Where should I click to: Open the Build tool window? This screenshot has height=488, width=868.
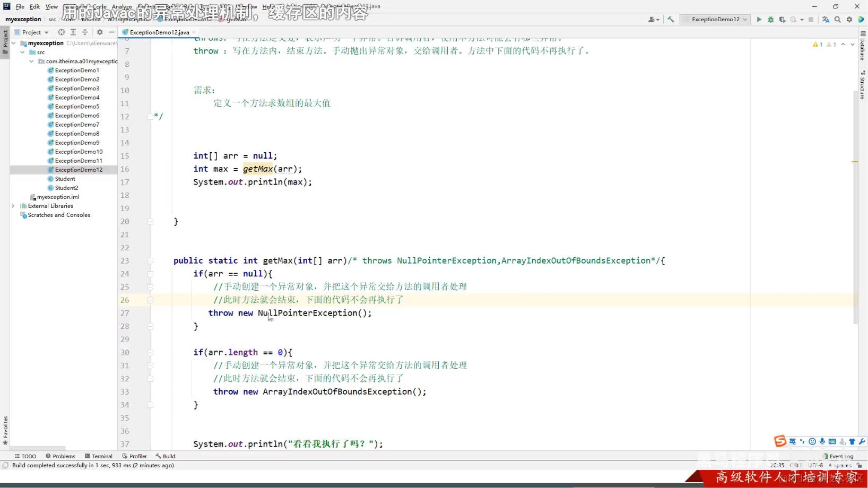[166, 456]
